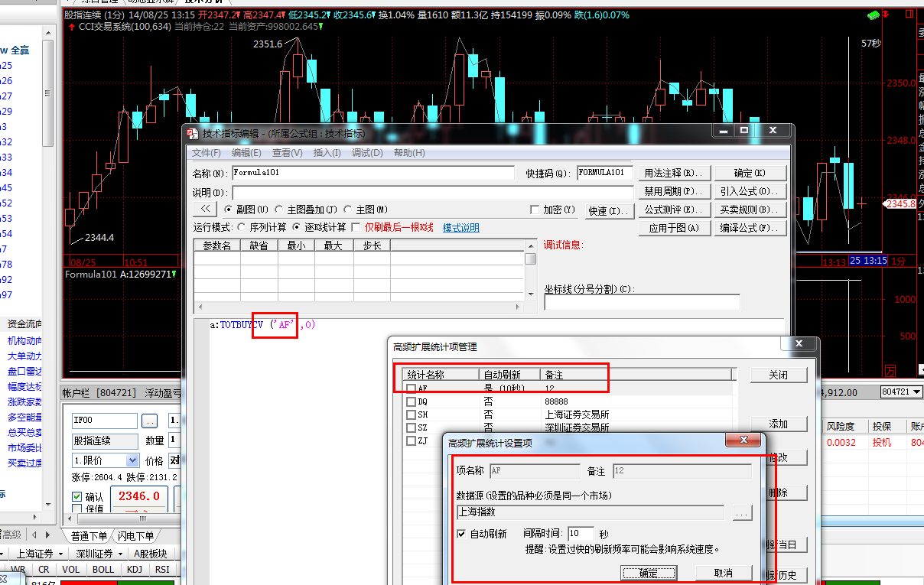Select the 序列计算 run mode radio button
The width and height of the screenshot is (924, 585).
(242, 227)
